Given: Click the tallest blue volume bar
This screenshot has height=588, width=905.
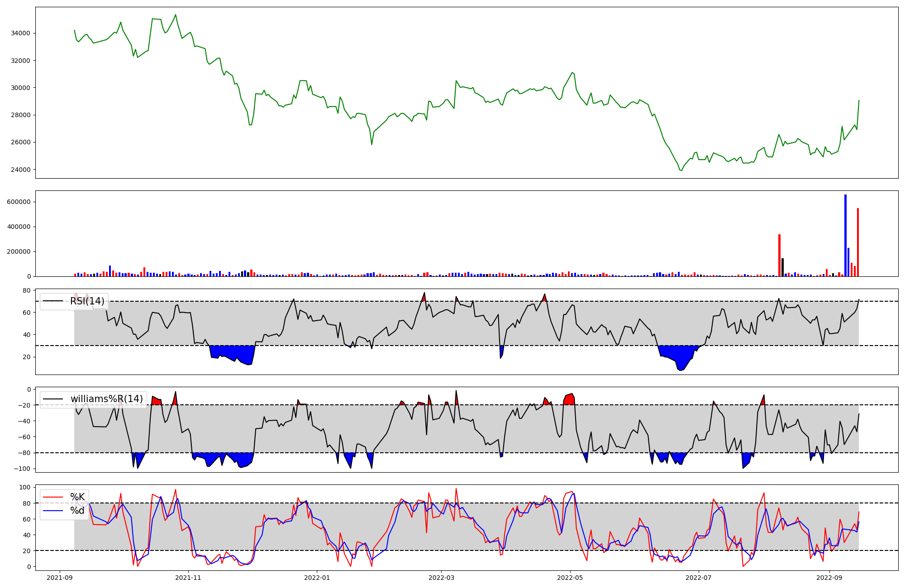Looking at the screenshot, I should [x=845, y=235].
